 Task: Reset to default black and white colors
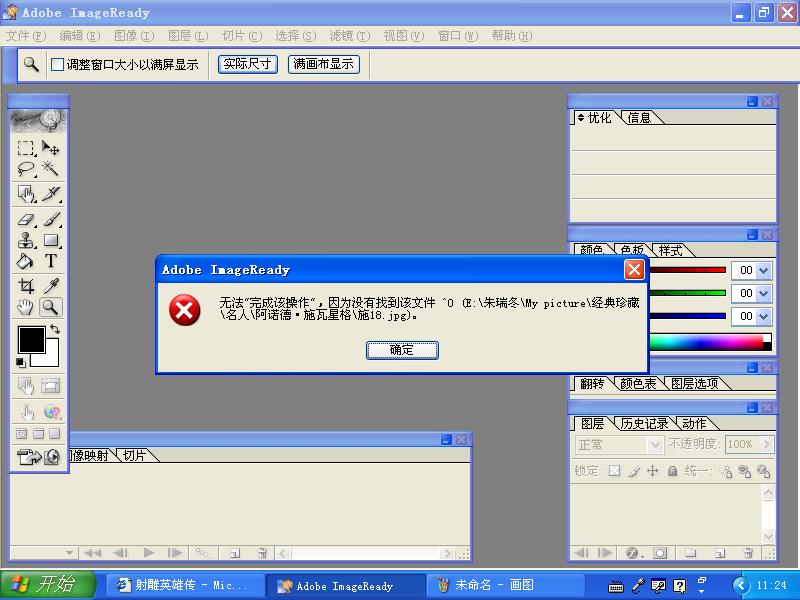pyautogui.click(x=20, y=362)
